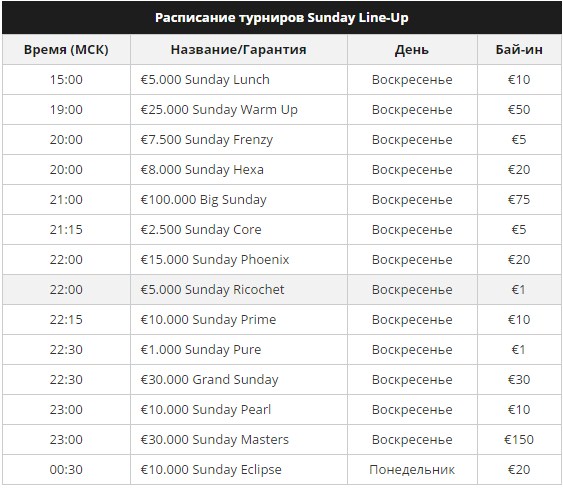Select the День column header
563x488 pixels.
411,50
